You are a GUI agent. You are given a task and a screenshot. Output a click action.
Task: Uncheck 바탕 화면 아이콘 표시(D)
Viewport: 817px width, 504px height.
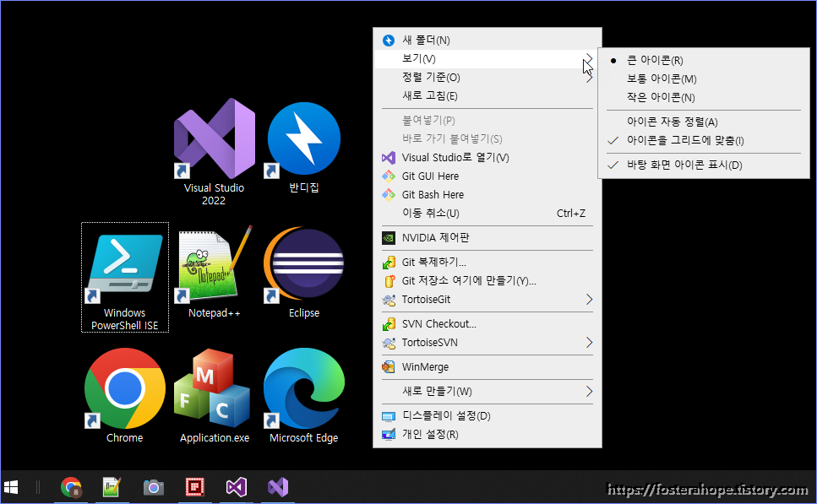(x=704, y=165)
